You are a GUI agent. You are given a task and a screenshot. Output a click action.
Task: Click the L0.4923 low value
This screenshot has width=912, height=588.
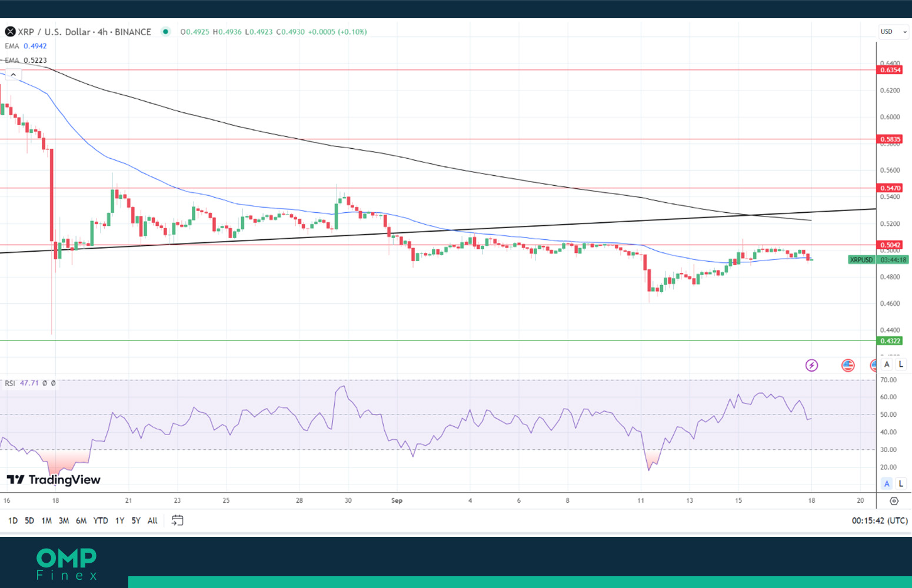coord(259,32)
